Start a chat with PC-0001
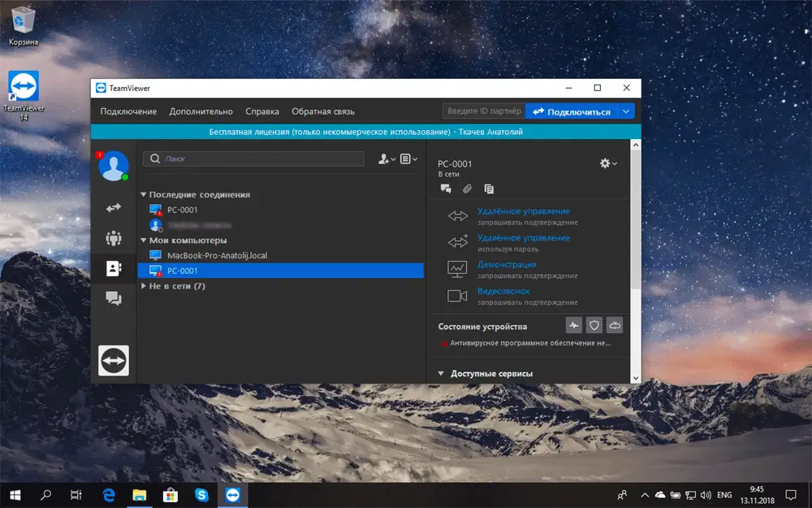 [445, 189]
